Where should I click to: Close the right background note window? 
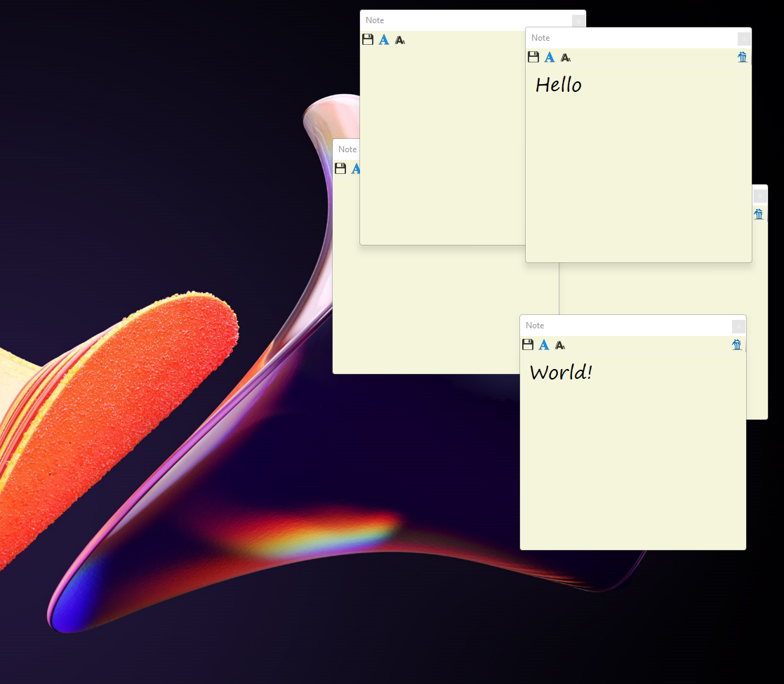[760, 196]
